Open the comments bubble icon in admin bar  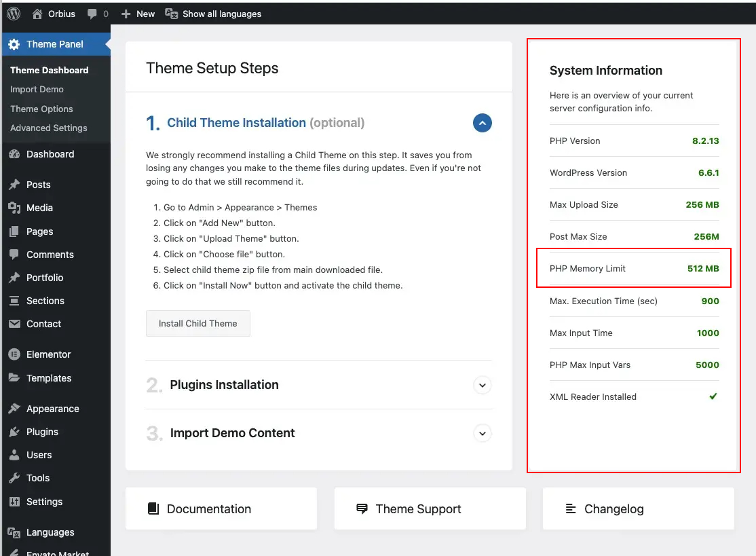[92, 14]
